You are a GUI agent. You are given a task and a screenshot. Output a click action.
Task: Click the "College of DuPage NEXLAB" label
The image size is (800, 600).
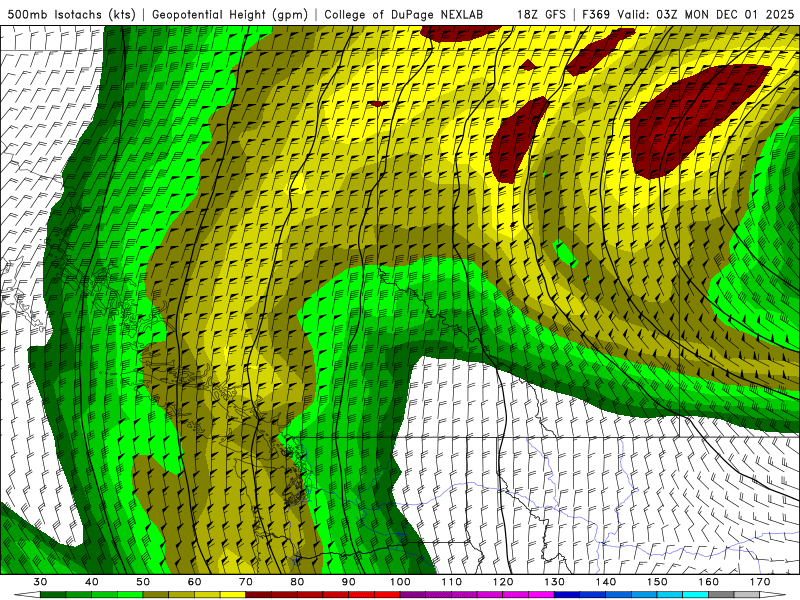pyautogui.click(x=403, y=15)
